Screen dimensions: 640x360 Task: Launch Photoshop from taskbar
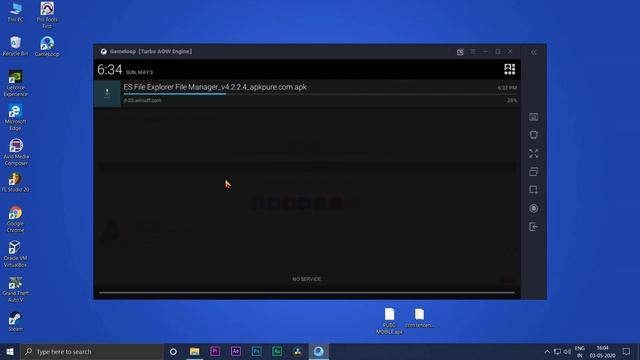pos(256,351)
